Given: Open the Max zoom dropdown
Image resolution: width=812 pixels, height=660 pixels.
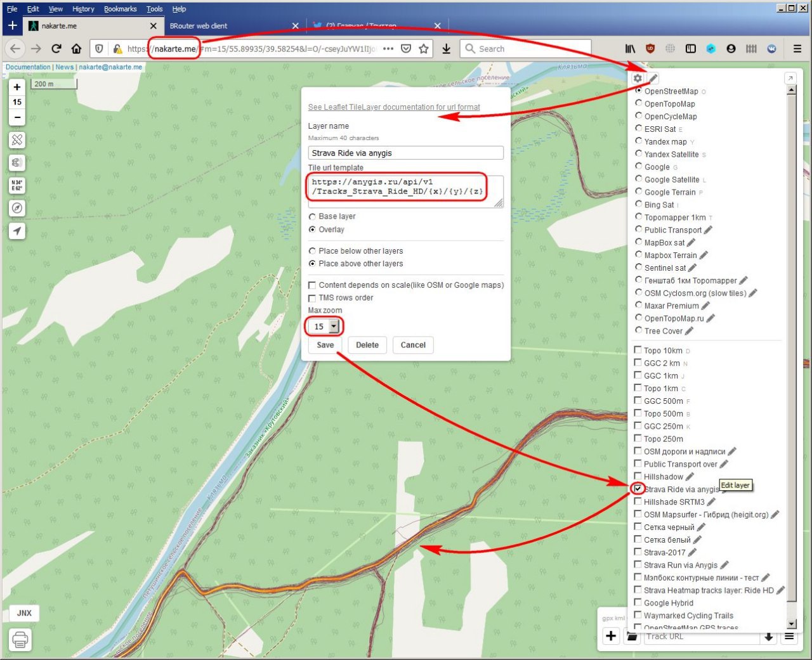Looking at the screenshot, I should [x=325, y=327].
